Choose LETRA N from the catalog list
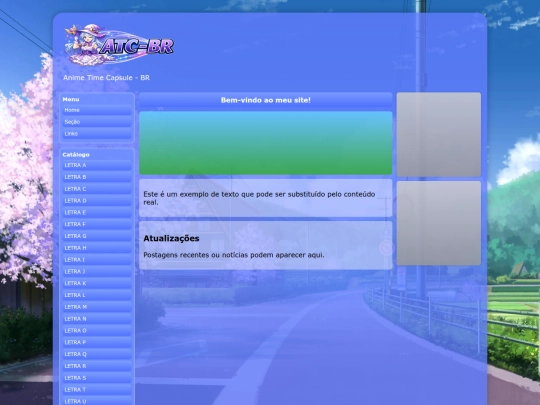 tap(97, 319)
